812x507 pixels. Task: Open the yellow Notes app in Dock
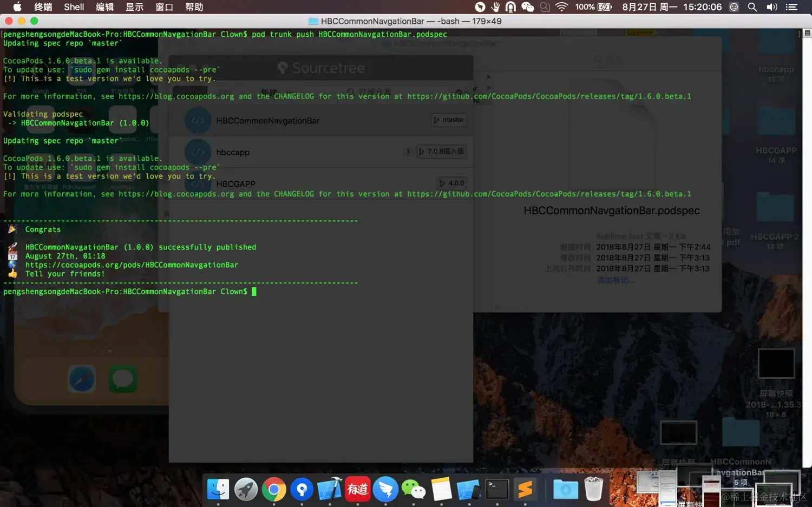441,490
